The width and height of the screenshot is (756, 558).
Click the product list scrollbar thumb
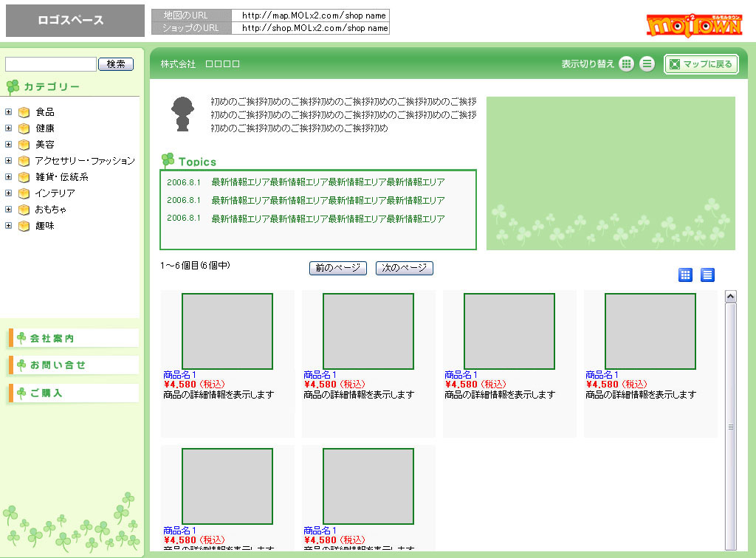[x=730, y=427]
